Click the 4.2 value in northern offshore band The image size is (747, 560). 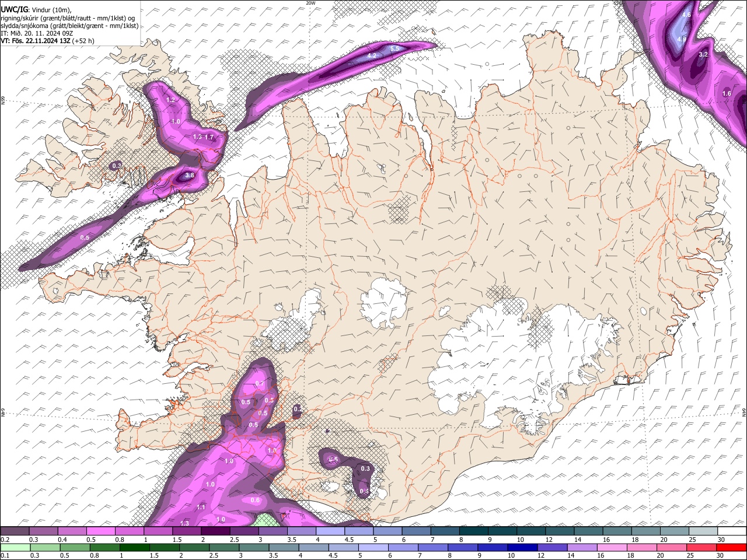372,56
